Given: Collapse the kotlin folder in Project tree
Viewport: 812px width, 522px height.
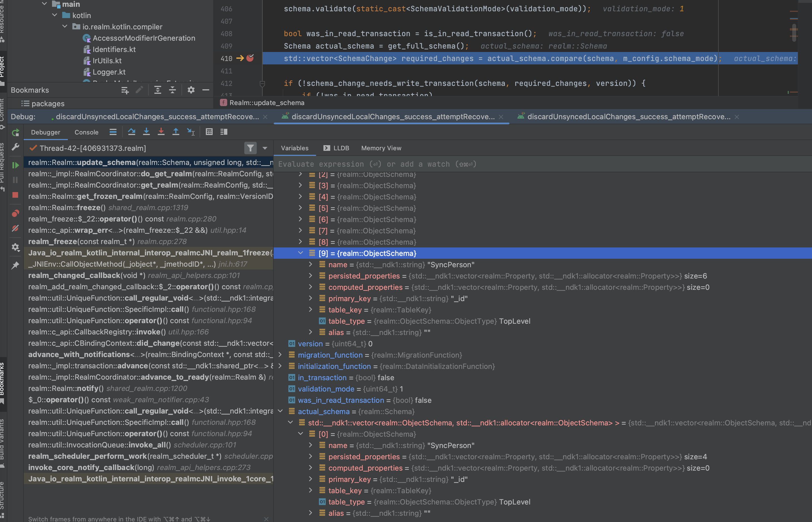Looking at the screenshot, I should click(x=54, y=15).
